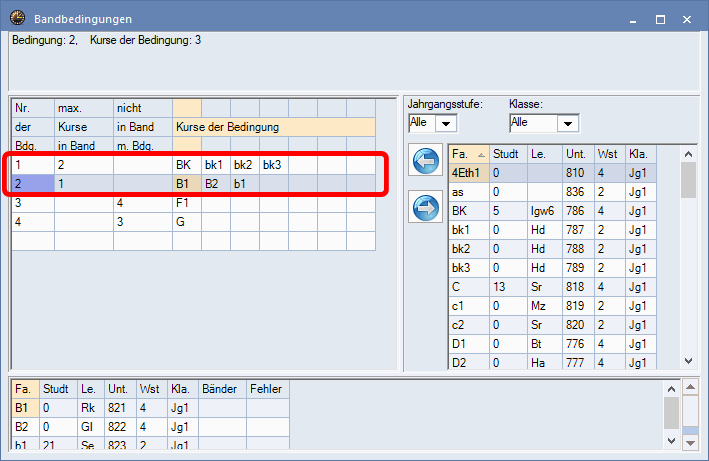
Task: Click the right blue arrow button
Action: click(x=425, y=209)
